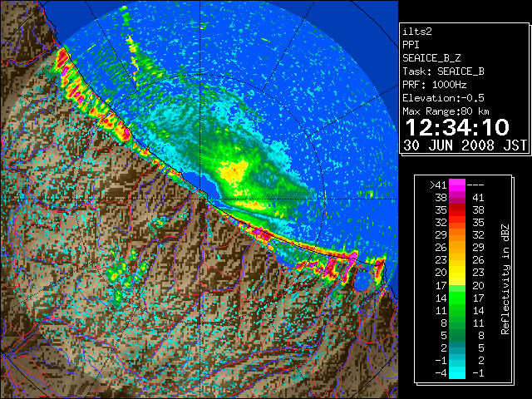Click the >41 magenta legend swatch

[457, 185]
